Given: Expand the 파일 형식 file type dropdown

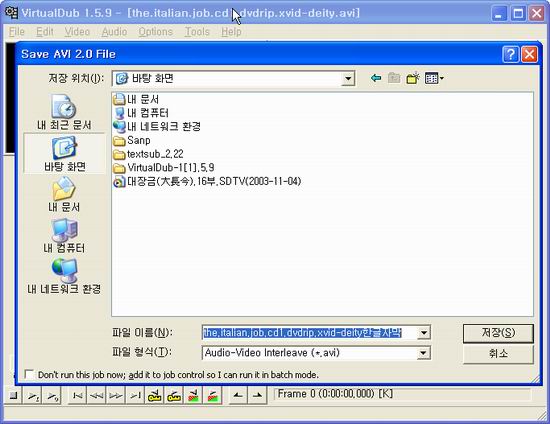Looking at the screenshot, I should coord(423,353).
